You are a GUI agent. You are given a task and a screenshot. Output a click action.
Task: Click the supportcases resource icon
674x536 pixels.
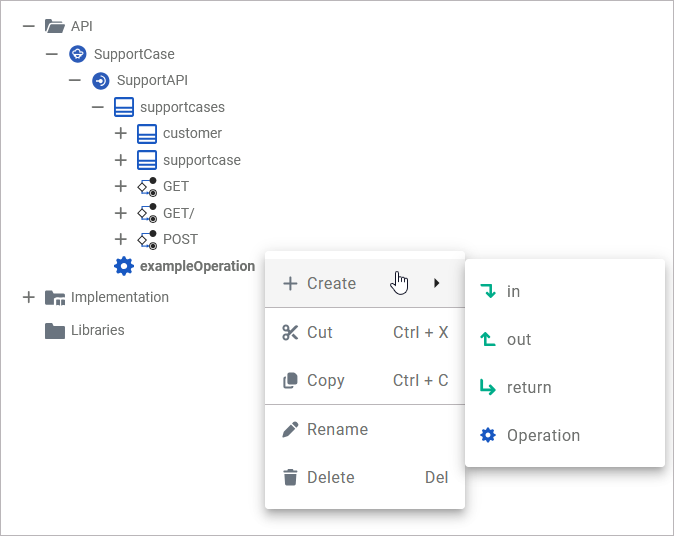point(124,107)
